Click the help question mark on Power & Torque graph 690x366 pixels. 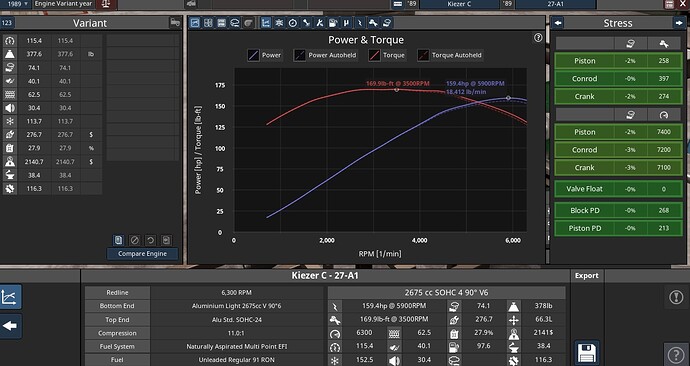[x=538, y=38]
